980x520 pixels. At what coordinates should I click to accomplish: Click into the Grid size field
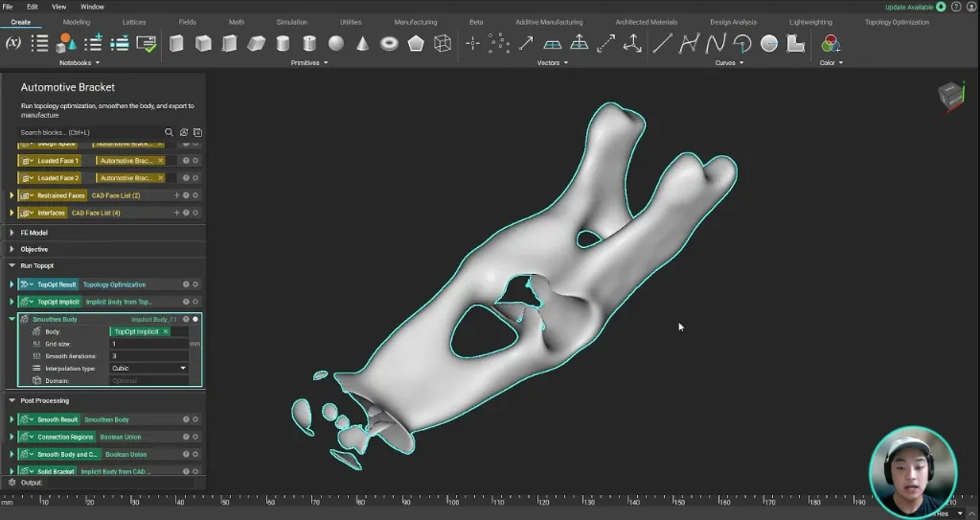[149, 344]
